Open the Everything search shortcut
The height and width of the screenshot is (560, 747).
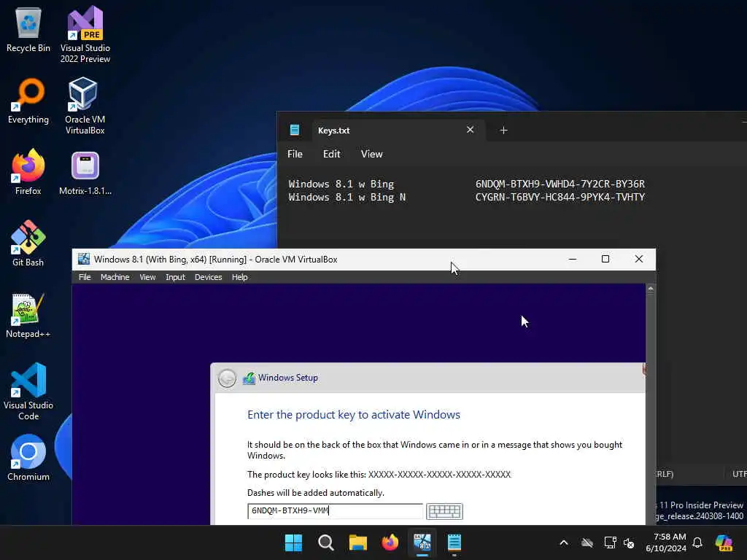coord(28,101)
